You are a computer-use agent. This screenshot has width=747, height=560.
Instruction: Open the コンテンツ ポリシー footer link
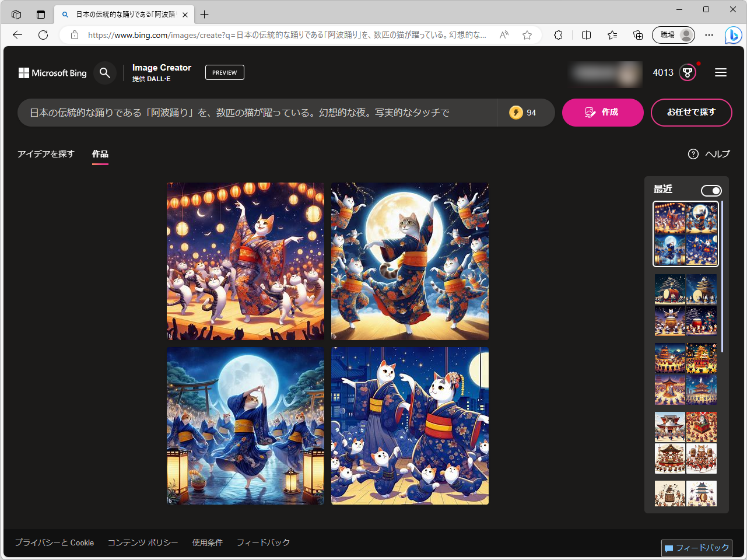[143, 542]
